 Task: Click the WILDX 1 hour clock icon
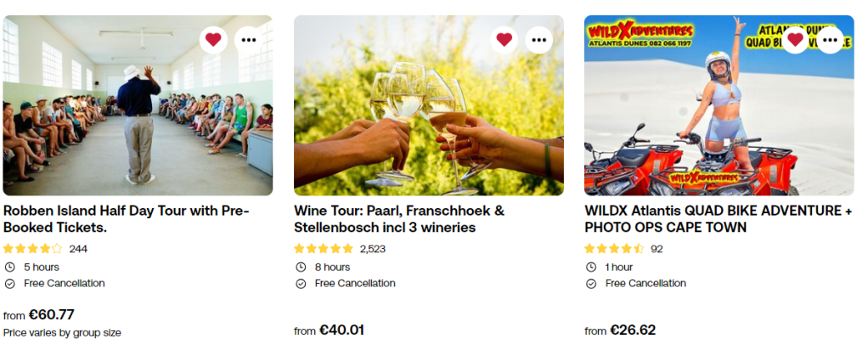point(591,267)
